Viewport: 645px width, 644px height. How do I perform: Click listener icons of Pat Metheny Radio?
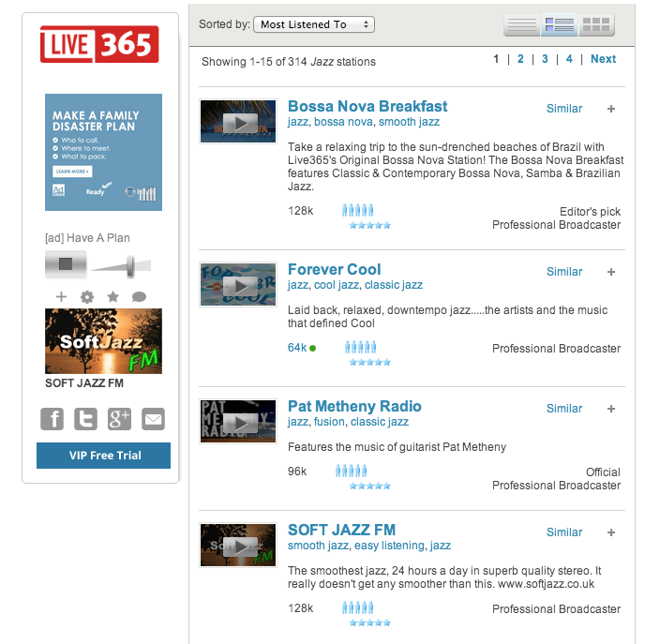tap(351, 471)
